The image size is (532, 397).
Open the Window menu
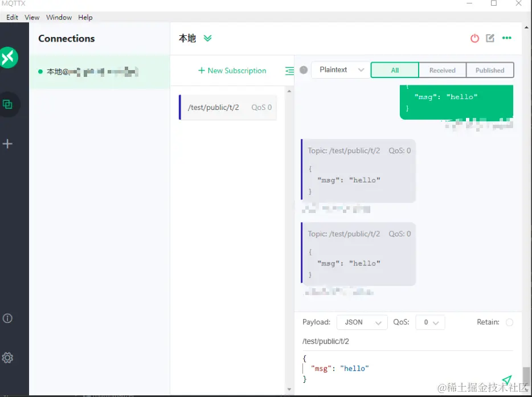[x=59, y=17]
